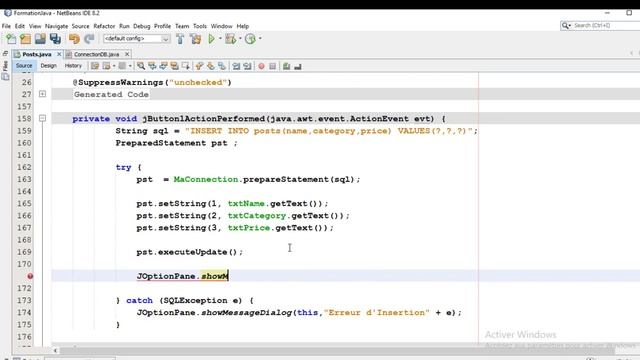Open the editor Forward history dropdown arrow
Viewport: 640px width, 360px height.
click(130, 66)
